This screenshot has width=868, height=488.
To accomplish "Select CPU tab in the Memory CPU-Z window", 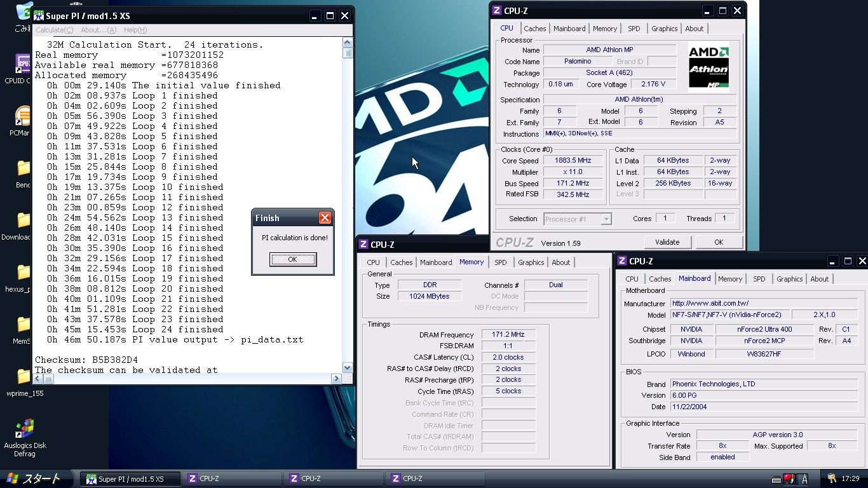I will [373, 262].
